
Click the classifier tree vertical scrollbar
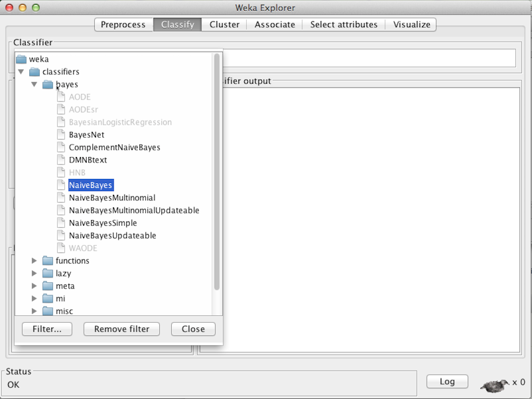[216, 172]
